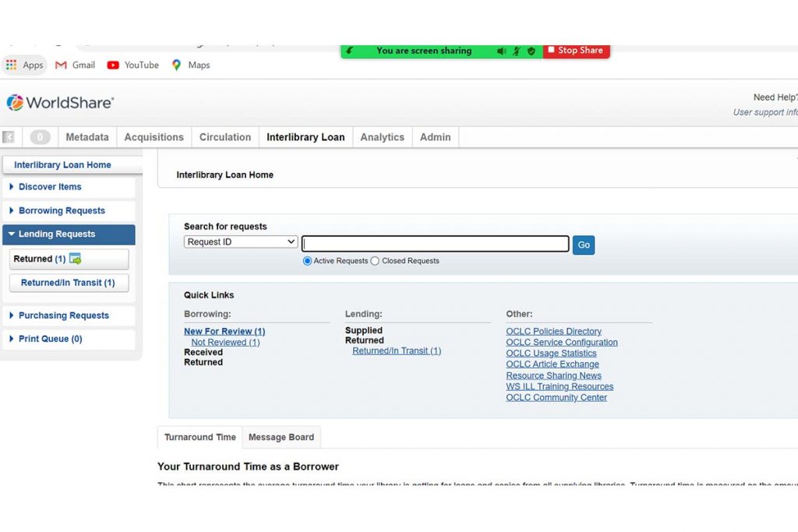Viewport: 798px width, 532px height.
Task: Open the YouTube bookmark
Action: coord(132,65)
